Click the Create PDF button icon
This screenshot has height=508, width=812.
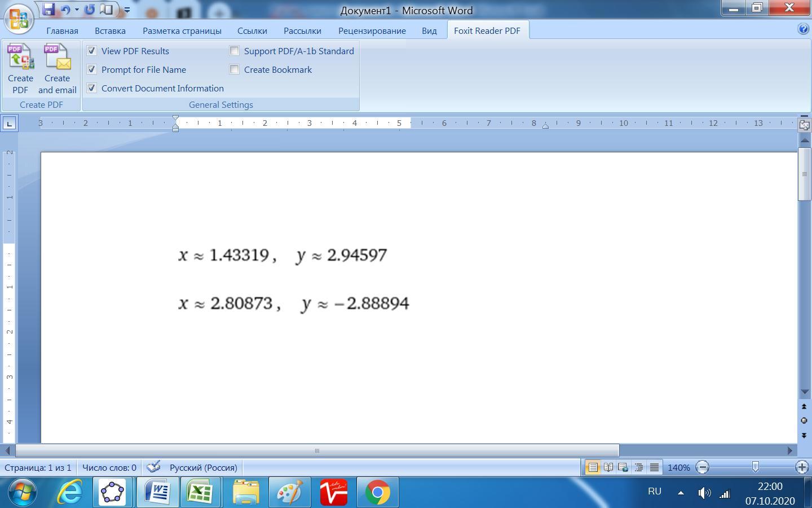(20, 58)
